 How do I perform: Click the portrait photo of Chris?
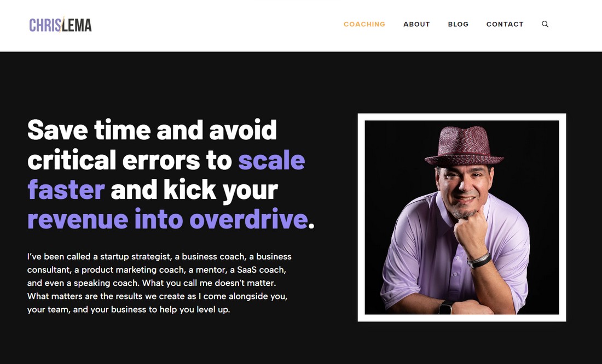pos(462,218)
